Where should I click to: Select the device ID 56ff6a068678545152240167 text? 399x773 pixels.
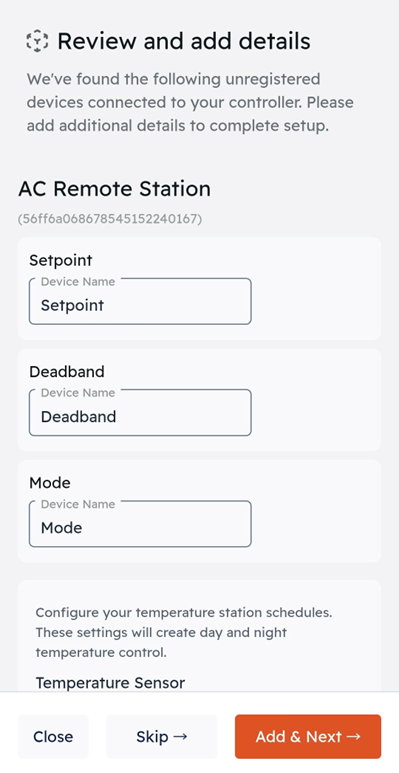pos(109,218)
